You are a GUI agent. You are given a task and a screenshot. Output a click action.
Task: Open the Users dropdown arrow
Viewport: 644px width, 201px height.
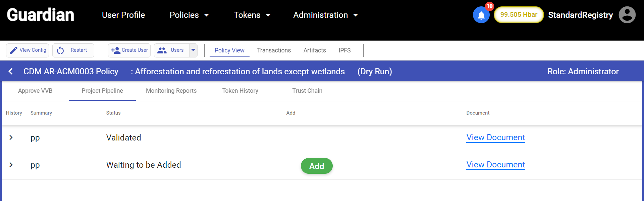click(x=193, y=50)
